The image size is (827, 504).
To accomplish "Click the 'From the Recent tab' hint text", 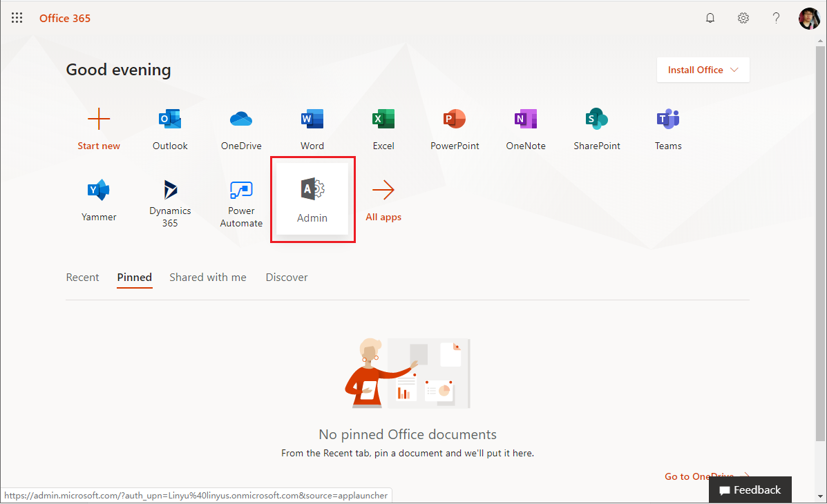I will click(408, 453).
